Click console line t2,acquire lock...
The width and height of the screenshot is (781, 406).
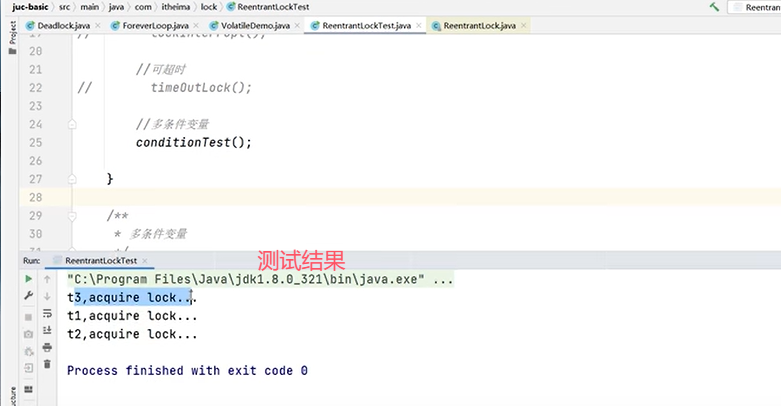tap(132, 334)
